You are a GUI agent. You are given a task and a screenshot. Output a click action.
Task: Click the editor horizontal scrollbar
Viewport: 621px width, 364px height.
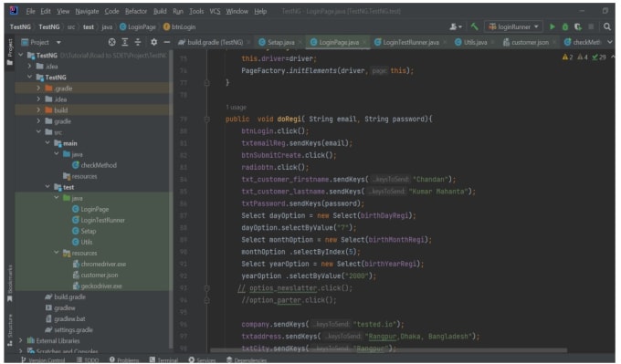click(x=388, y=350)
